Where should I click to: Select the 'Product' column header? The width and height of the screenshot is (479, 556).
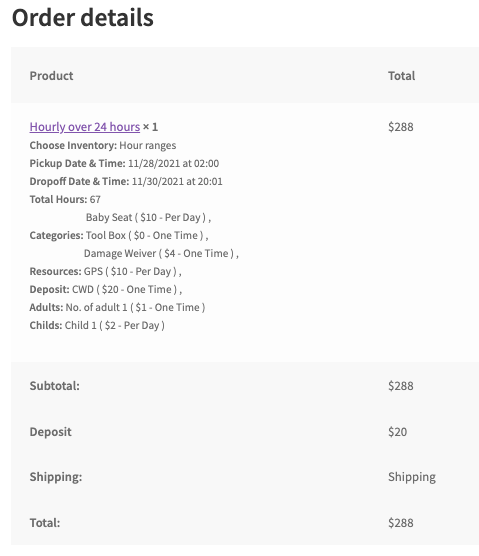coord(51,76)
